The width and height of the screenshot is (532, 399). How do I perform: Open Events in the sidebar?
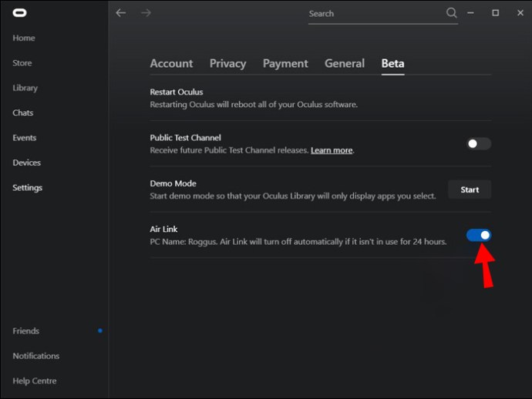pyautogui.click(x=24, y=138)
